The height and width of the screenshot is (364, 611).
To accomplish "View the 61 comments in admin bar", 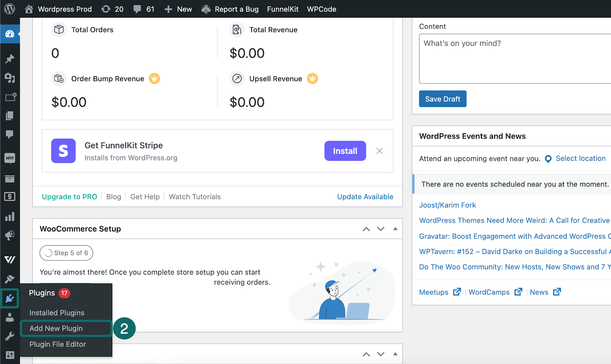I will pos(144,9).
